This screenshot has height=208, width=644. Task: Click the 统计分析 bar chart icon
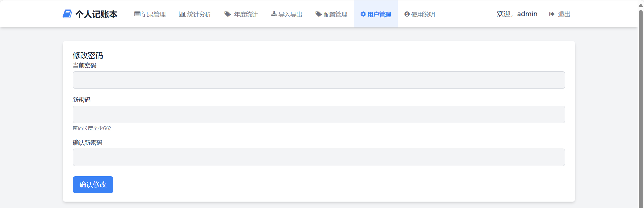182,14
